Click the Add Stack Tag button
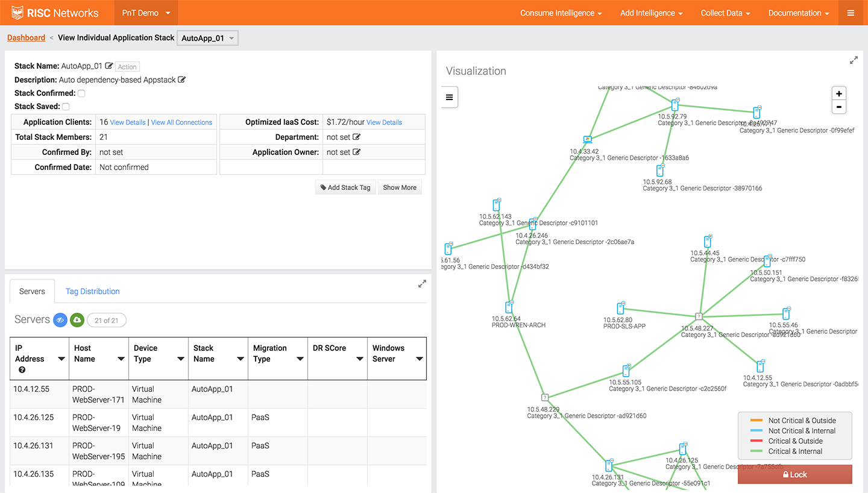Viewport: 868px width, 493px height. pos(345,187)
